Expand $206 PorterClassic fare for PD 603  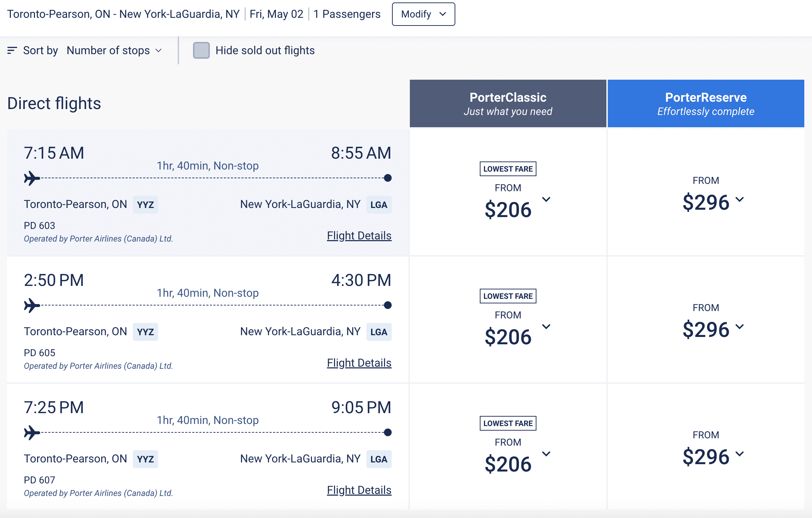[x=546, y=200]
